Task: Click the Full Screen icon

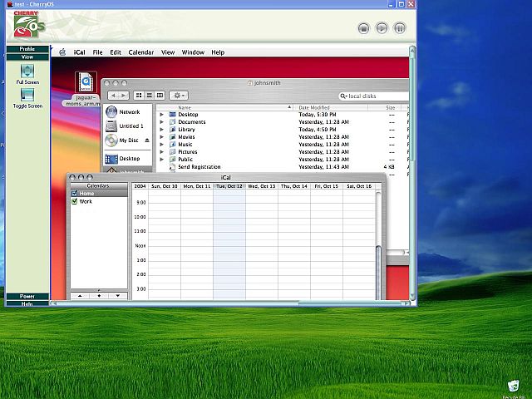Action: coord(27,71)
